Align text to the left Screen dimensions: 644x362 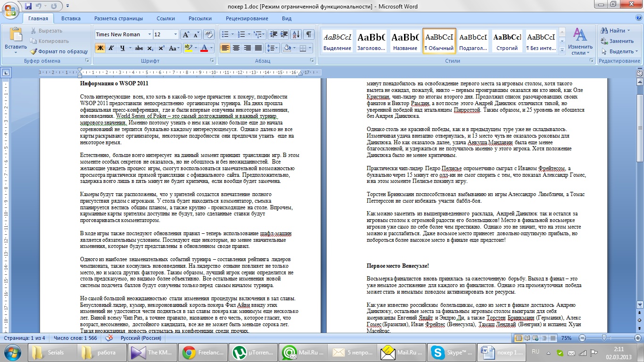pos(225,48)
